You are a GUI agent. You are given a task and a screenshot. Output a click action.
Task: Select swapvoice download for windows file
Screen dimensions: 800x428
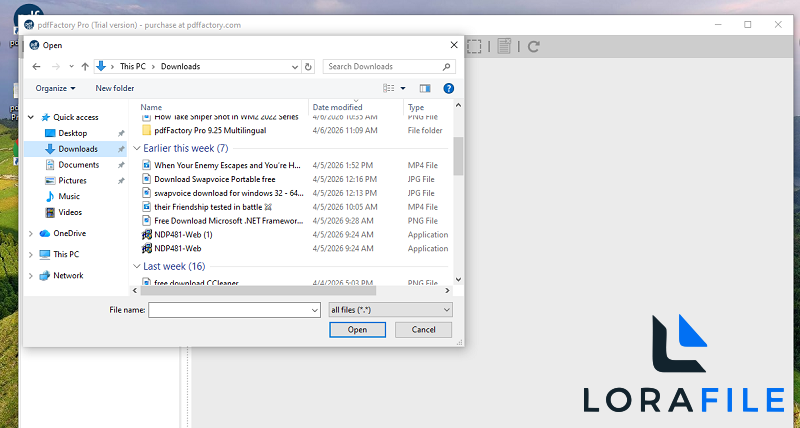point(229,193)
